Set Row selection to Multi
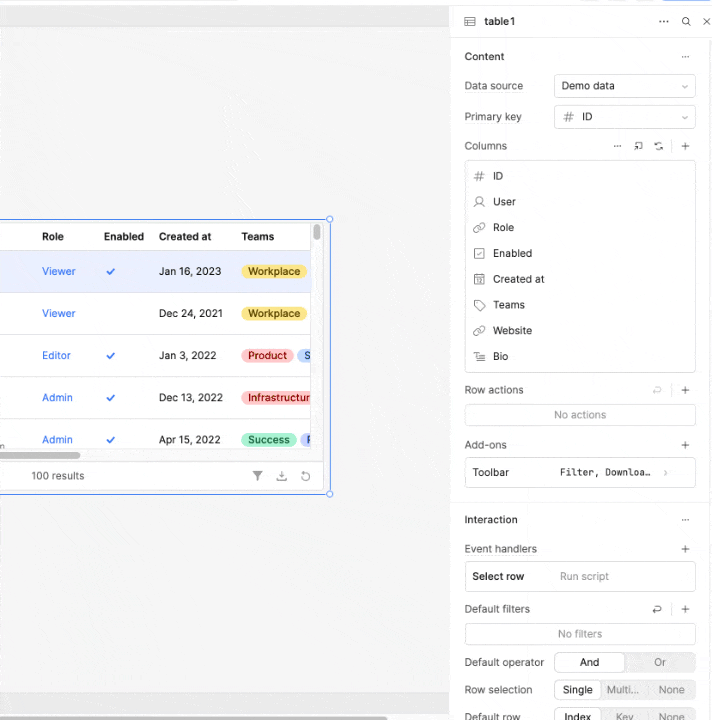This screenshot has width=712, height=720. [x=623, y=690]
